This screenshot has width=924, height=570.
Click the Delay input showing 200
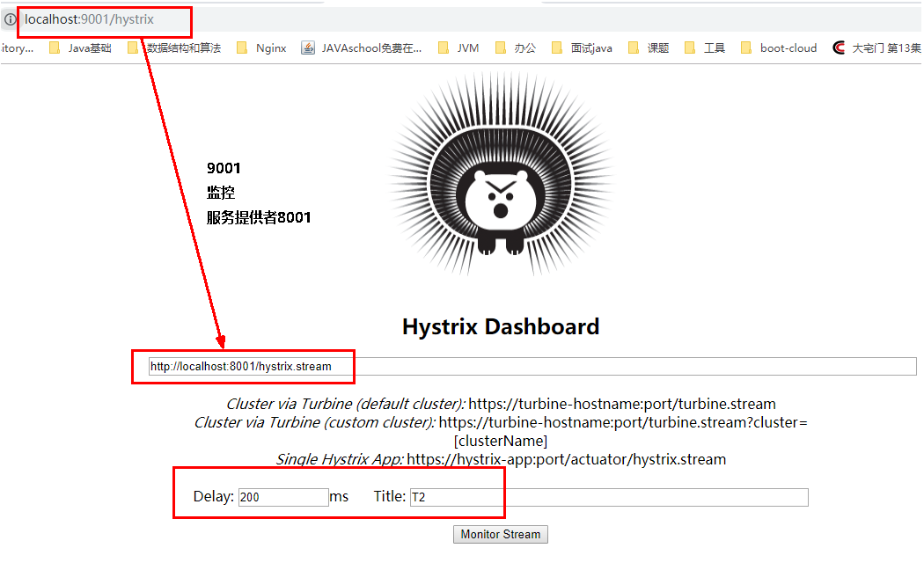tap(283, 497)
